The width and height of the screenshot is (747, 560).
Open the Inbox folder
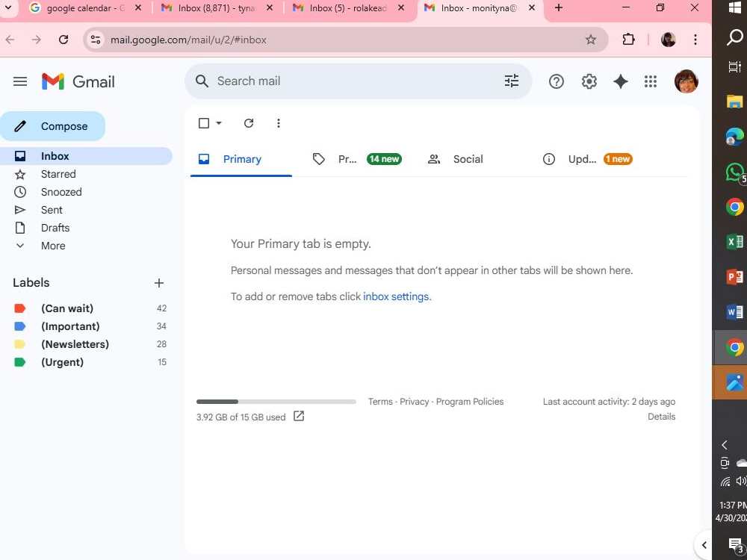pyautogui.click(x=86, y=156)
